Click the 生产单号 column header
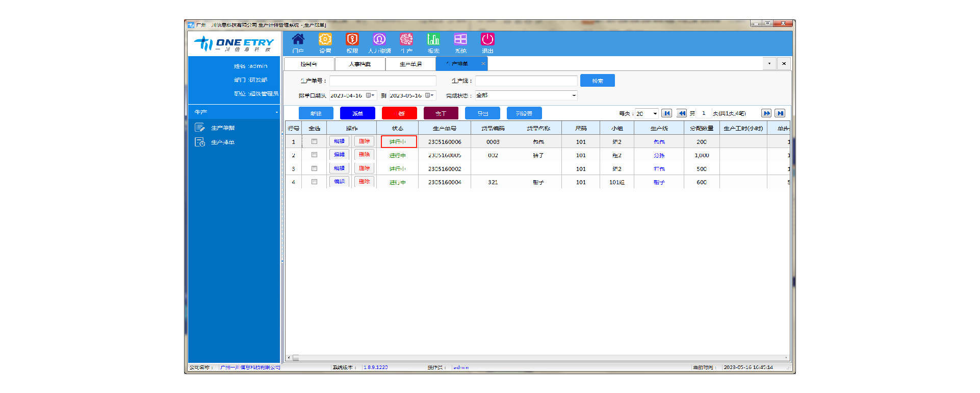This screenshot has width=980, height=393. 445,128
